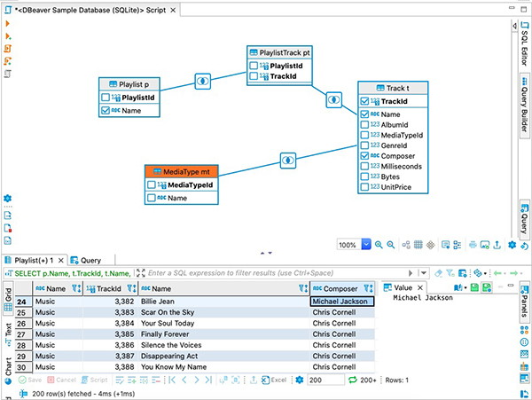Open the sort/filter menu for the Composer column
Image resolution: width=532 pixels, height=400 pixels.
tap(369, 289)
